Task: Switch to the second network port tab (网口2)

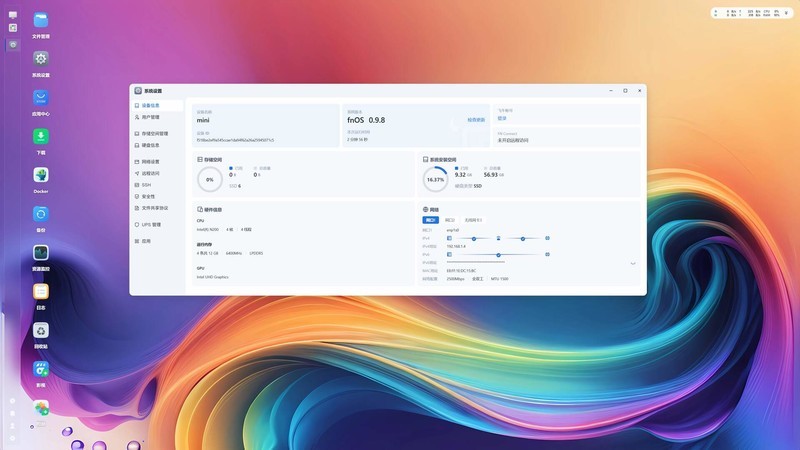Action: (449, 220)
